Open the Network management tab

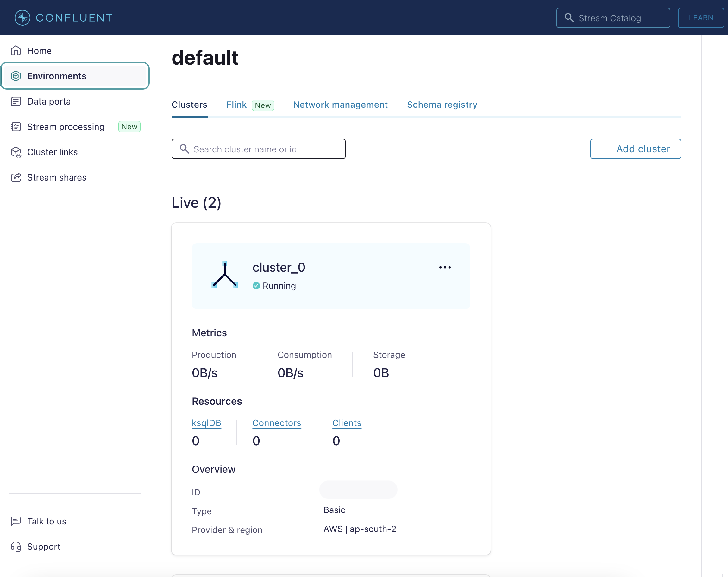click(x=340, y=105)
